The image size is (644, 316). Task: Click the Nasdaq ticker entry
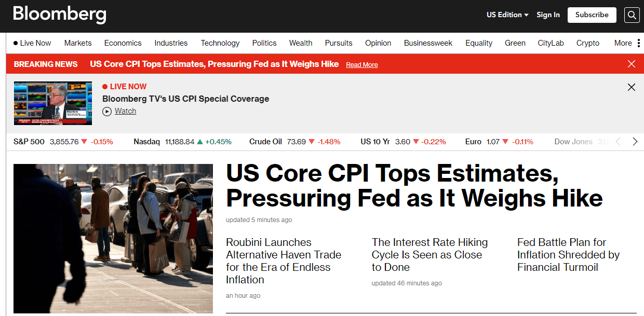(182, 142)
